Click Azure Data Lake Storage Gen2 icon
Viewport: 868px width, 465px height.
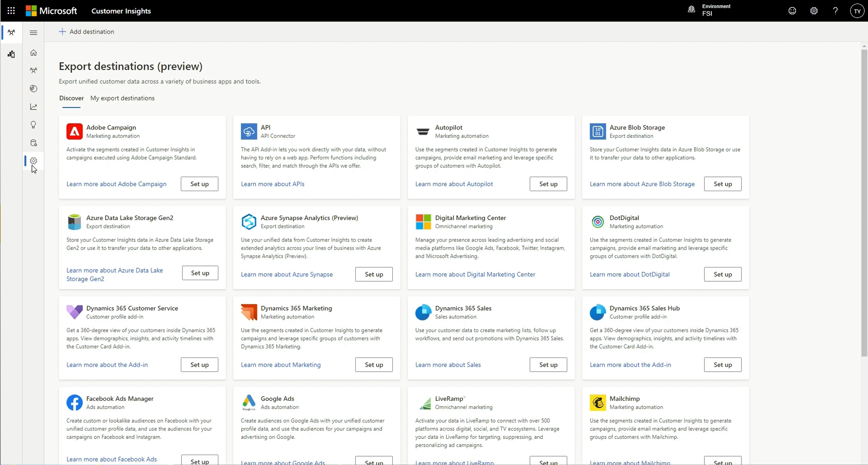click(x=74, y=222)
